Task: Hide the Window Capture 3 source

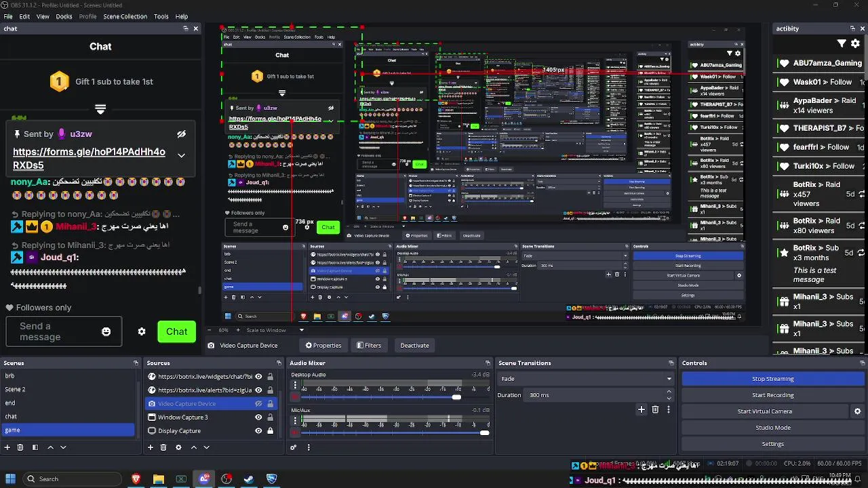Action: point(258,418)
